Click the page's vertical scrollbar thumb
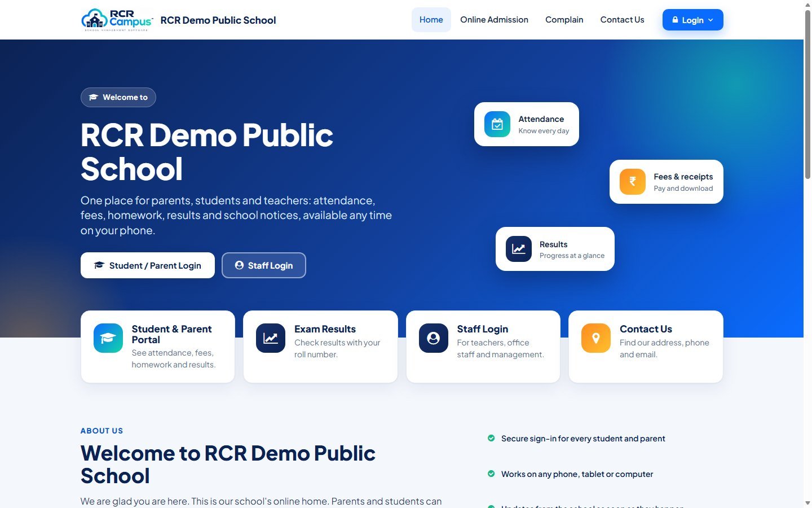Screen dimensions: 812x508 pos(807,94)
